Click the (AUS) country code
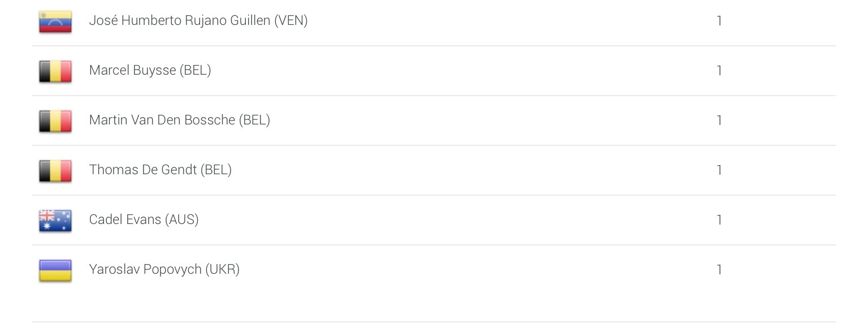The image size is (868, 332). click(x=181, y=220)
